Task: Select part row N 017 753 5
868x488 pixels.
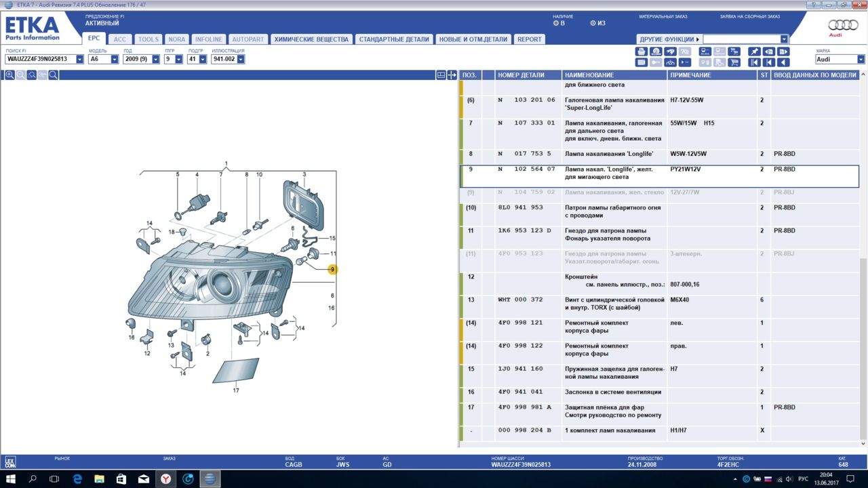Action: (526, 154)
